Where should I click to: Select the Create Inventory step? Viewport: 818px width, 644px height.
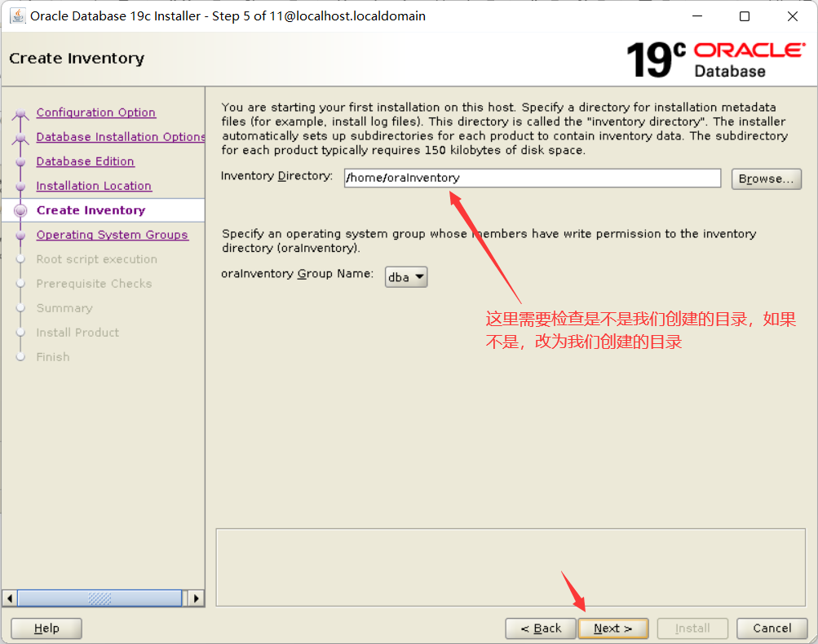pyautogui.click(x=91, y=210)
